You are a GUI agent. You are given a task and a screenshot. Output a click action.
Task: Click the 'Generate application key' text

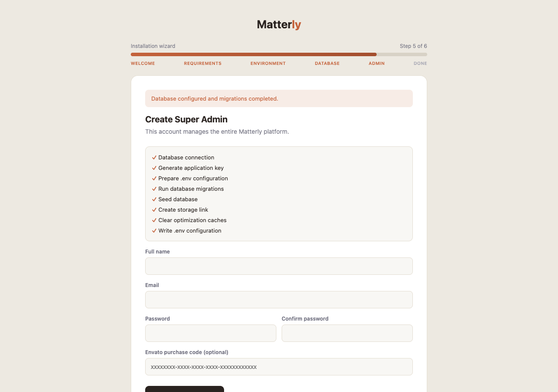pyautogui.click(x=191, y=168)
